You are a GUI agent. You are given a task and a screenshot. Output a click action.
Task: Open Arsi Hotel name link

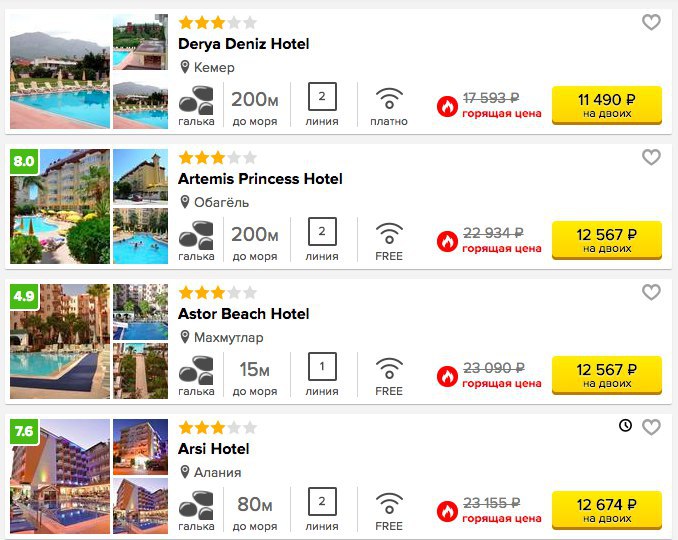point(214,449)
